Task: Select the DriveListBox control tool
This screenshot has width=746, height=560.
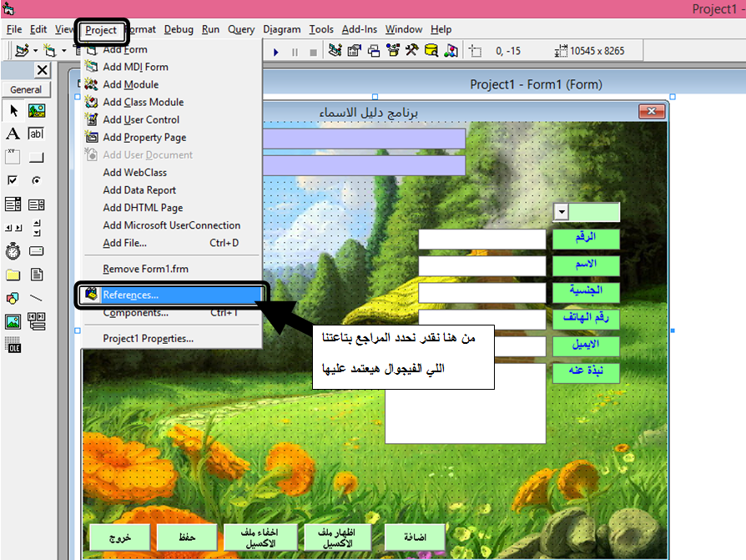Action: click(x=37, y=251)
